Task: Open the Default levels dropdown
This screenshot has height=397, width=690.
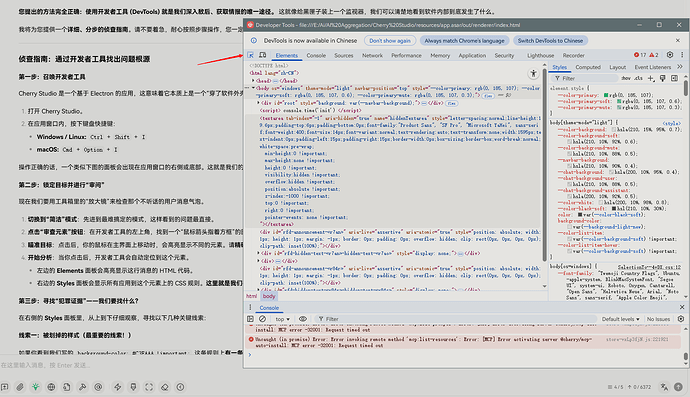Action: pos(620,319)
